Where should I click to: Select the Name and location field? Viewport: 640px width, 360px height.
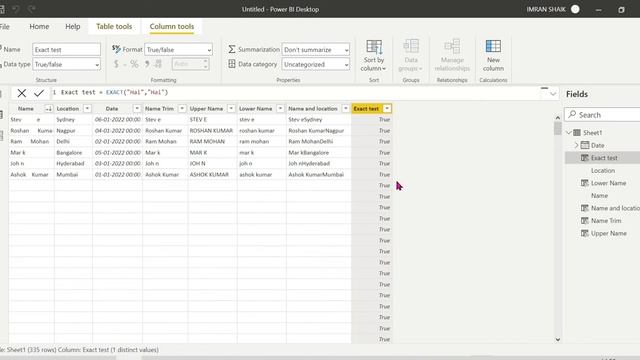point(615,208)
